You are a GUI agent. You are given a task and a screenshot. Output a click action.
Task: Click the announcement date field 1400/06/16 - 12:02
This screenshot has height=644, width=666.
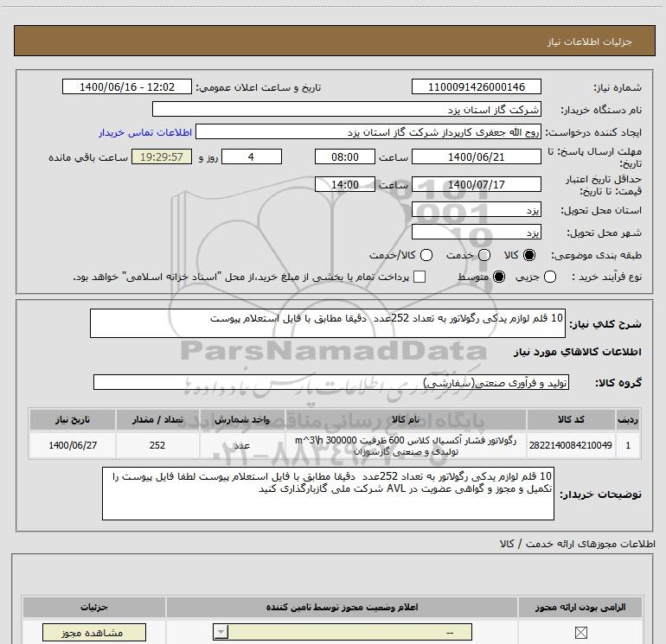[127, 86]
